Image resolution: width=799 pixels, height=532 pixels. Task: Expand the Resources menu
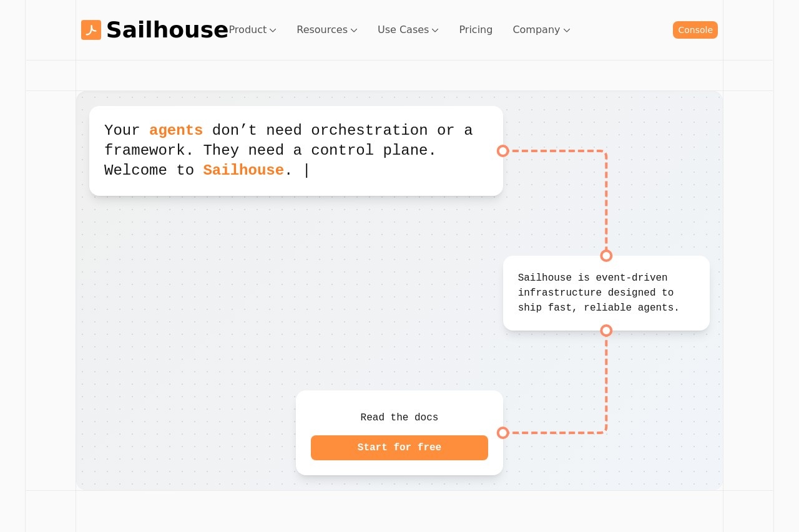tap(327, 30)
